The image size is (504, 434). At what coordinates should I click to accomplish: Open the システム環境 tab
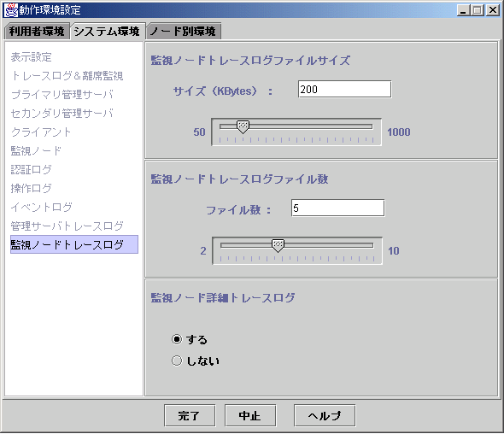click(x=108, y=32)
